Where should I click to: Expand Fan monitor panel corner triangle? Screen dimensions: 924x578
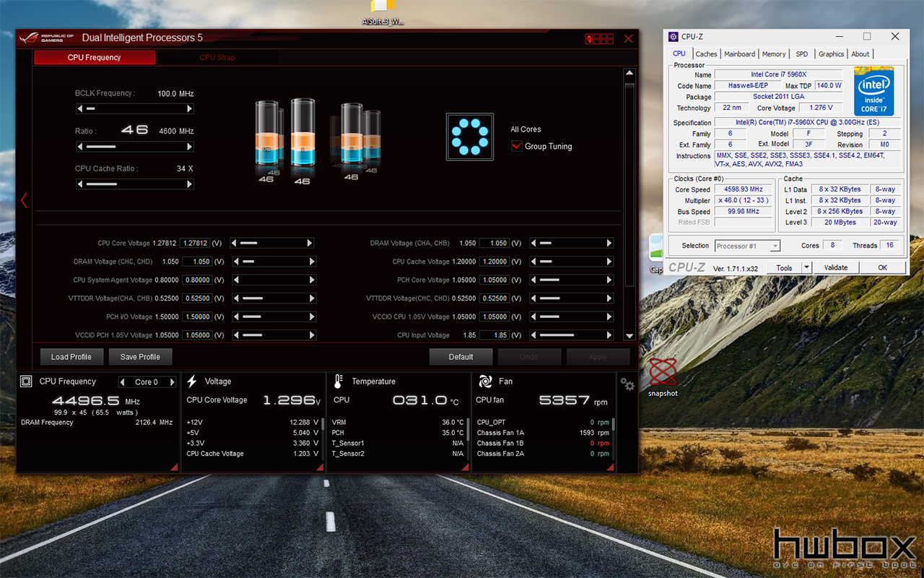[x=611, y=467]
